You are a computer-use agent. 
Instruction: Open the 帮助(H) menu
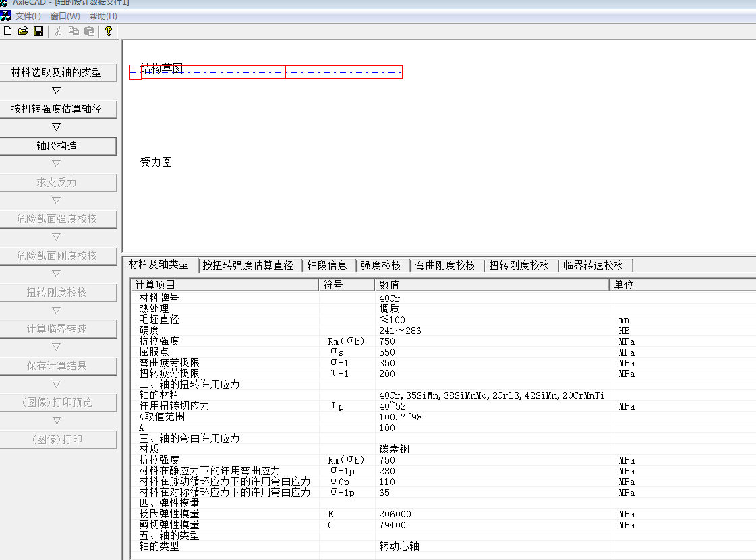[x=103, y=16]
